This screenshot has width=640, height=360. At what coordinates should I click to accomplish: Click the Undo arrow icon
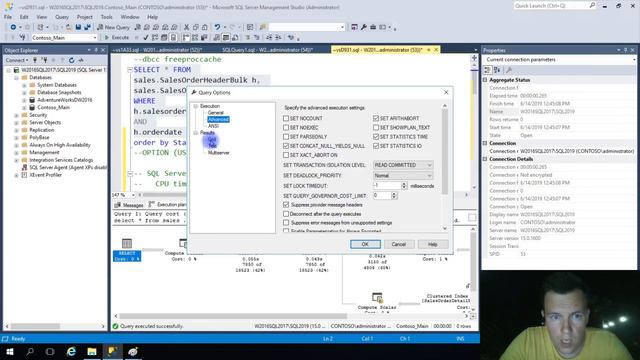pyautogui.click(x=217, y=27)
